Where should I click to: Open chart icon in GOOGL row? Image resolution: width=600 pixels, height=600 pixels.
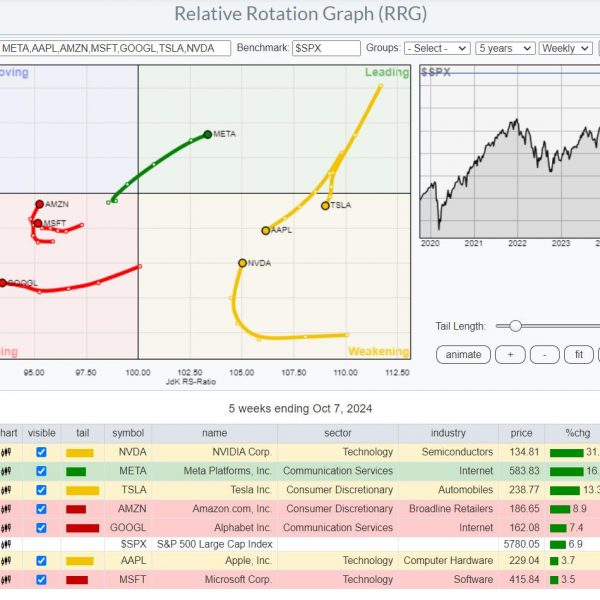point(6,528)
